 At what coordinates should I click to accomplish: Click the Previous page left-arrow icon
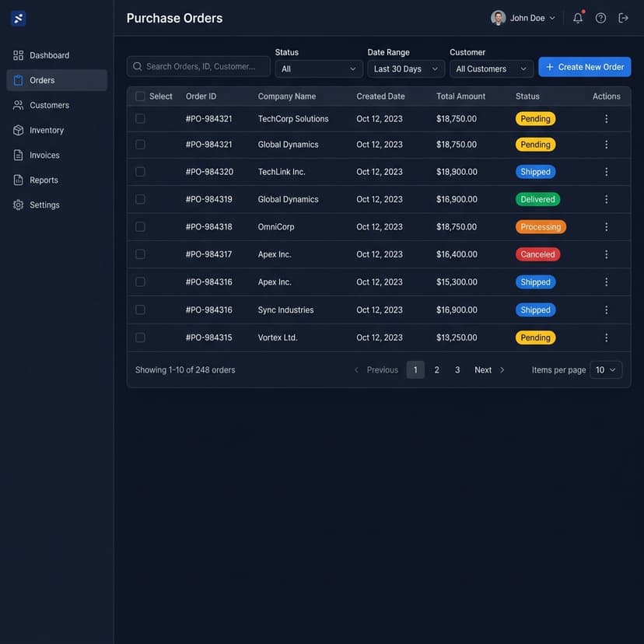(x=356, y=370)
